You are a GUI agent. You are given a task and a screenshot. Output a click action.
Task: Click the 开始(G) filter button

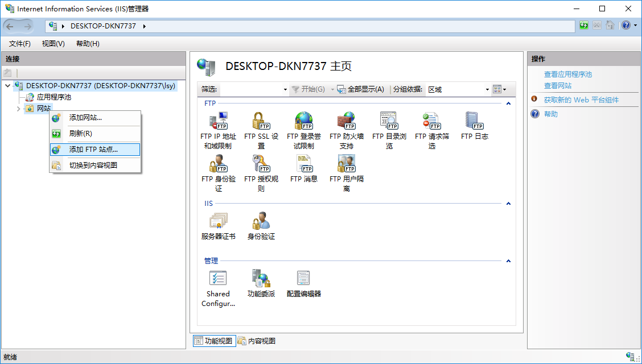click(307, 89)
